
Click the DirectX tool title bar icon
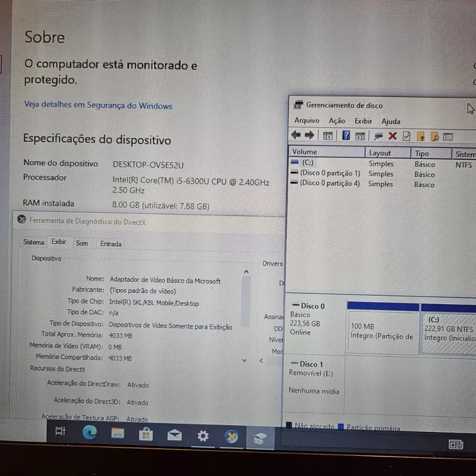pos(21,219)
